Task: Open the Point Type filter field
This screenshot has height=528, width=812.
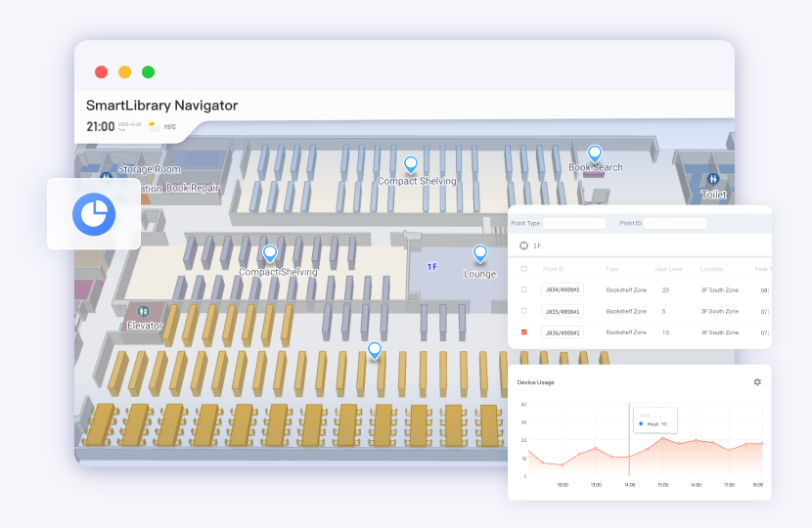Action: coord(574,224)
